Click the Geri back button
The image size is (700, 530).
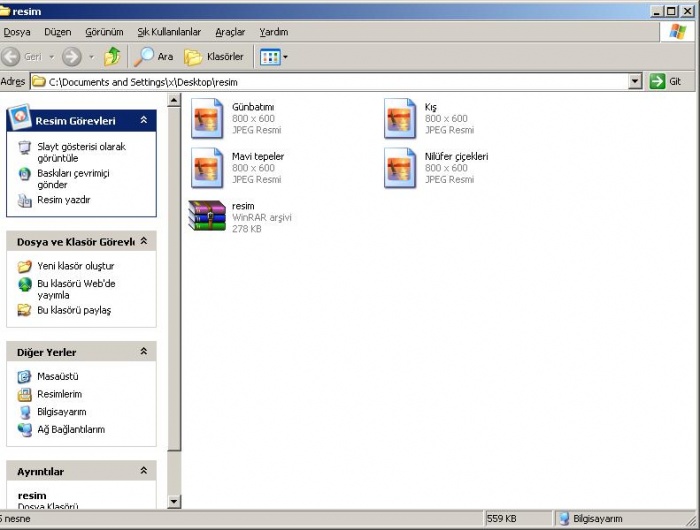coord(24,57)
